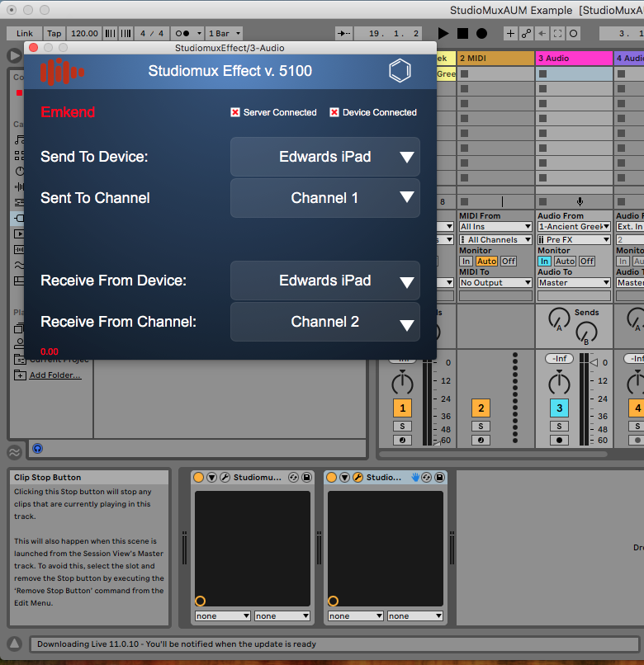The width and height of the screenshot is (644, 665).
Task: Click the Link button
Action: coord(25,33)
